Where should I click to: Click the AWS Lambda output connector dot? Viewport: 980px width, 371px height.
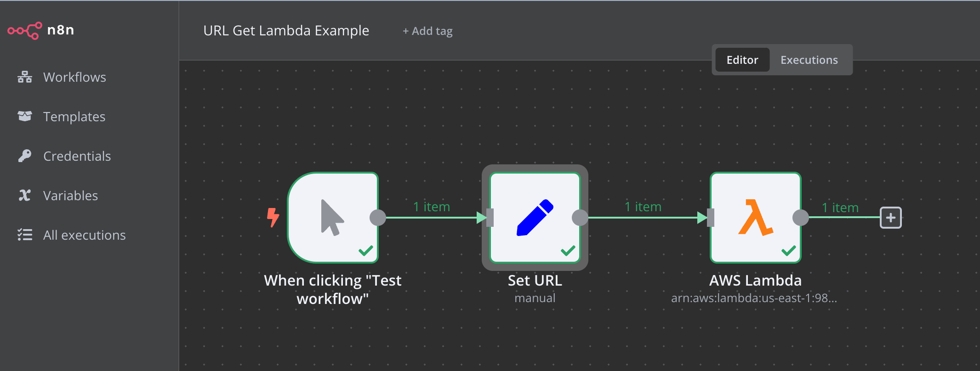801,218
